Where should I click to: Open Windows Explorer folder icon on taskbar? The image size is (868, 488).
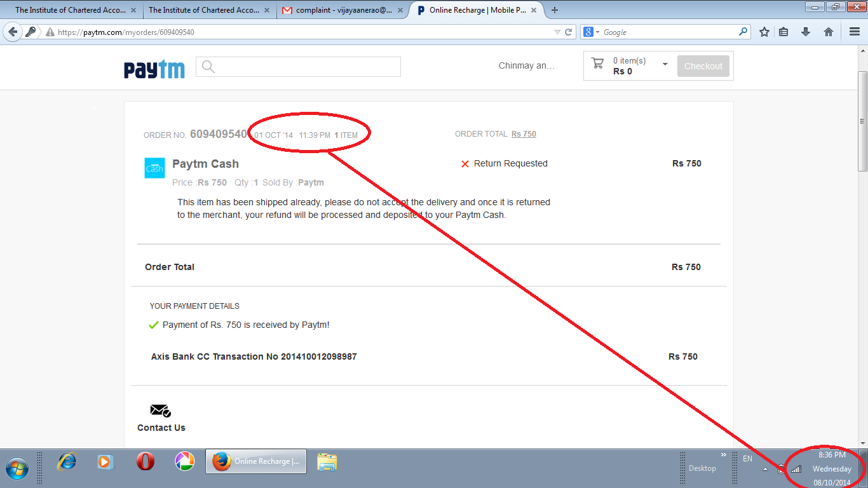tap(327, 462)
